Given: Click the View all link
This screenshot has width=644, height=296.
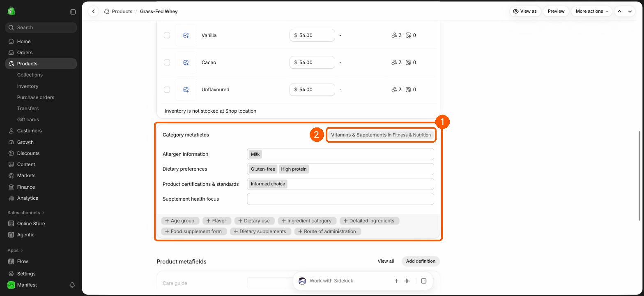Looking at the screenshot, I should pyautogui.click(x=386, y=261).
